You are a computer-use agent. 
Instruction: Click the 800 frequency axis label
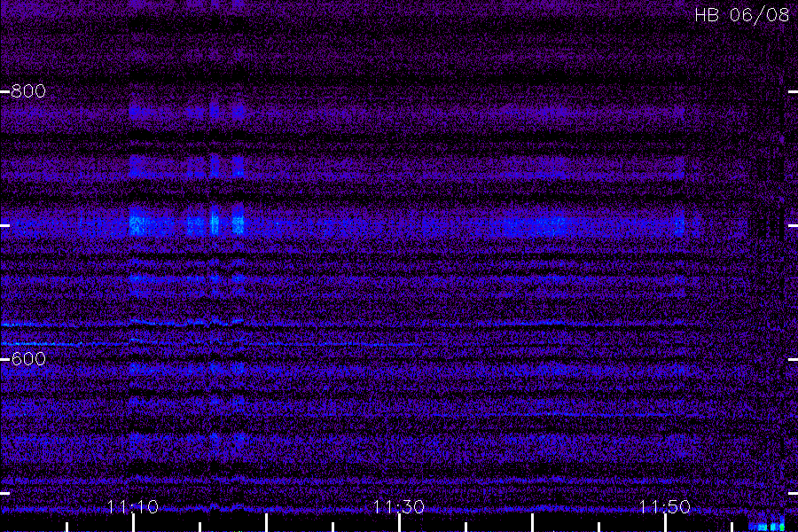(28, 91)
